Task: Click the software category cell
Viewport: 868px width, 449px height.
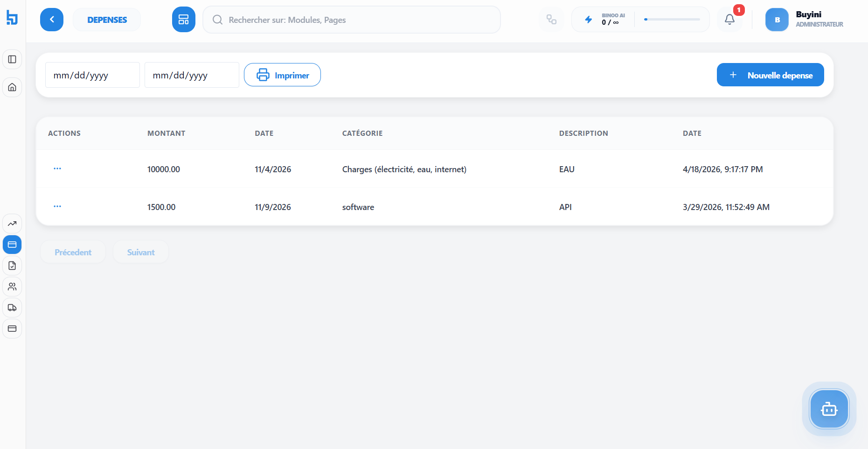Action: tap(358, 207)
